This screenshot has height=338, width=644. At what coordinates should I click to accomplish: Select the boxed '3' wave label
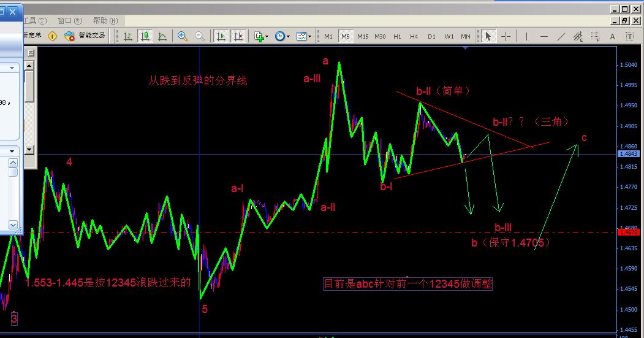(14, 318)
